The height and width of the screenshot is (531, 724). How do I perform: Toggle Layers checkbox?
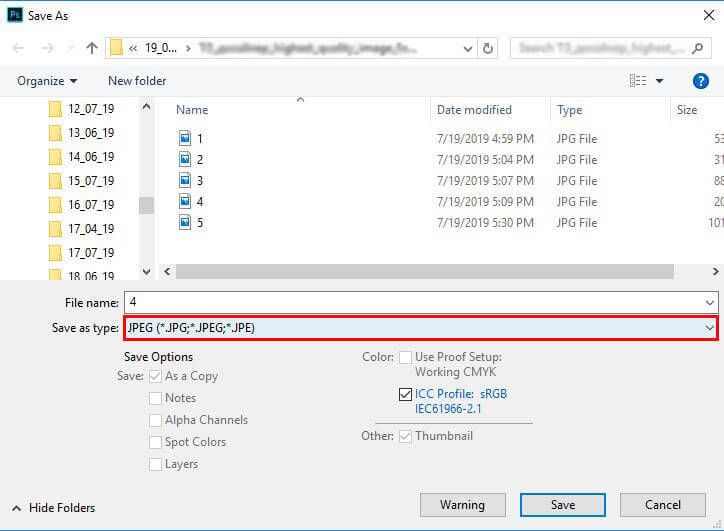[x=156, y=464]
